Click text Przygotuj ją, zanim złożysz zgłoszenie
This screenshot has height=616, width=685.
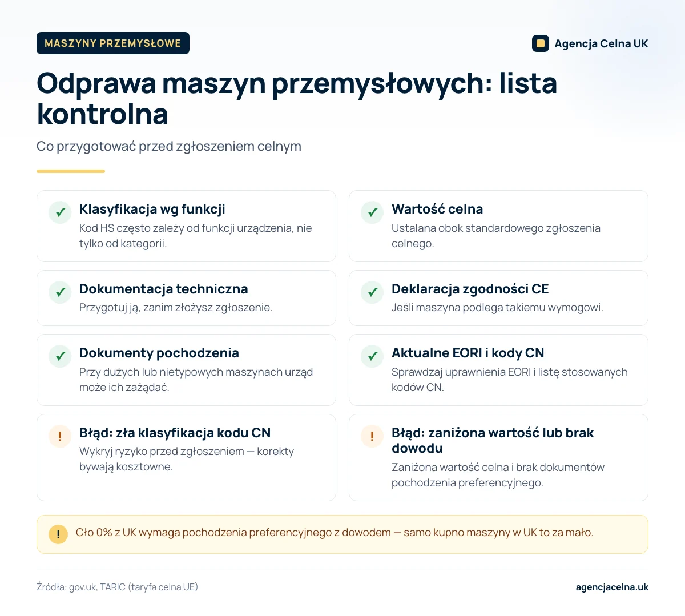176,307
